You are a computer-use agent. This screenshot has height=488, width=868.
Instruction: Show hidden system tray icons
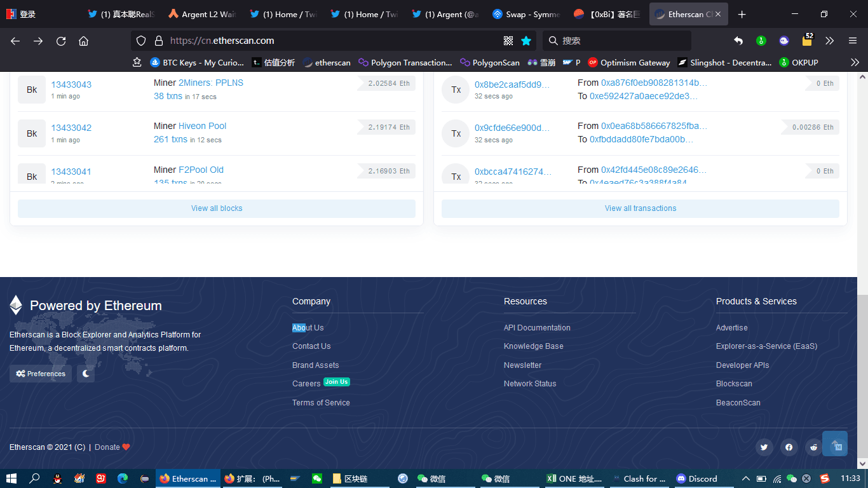tap(745, 478)
